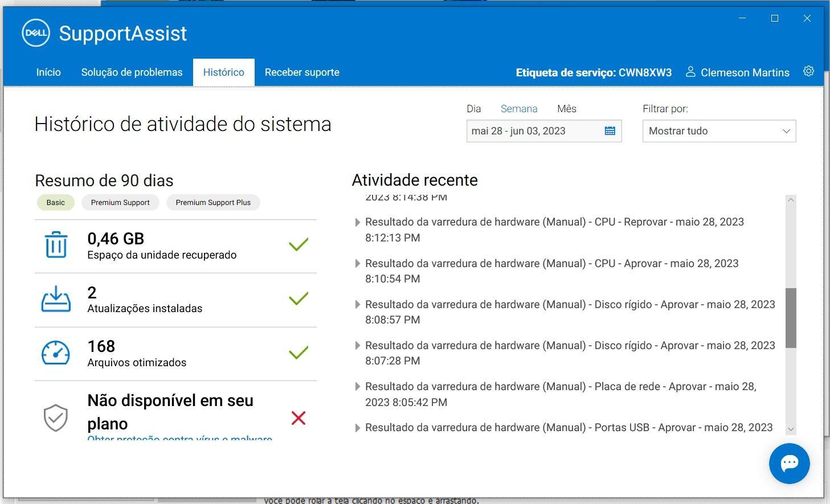This screenshot has width=830, height=504.
Task: Click the green check beside 0,46 GB
Action: pos(298,244)
